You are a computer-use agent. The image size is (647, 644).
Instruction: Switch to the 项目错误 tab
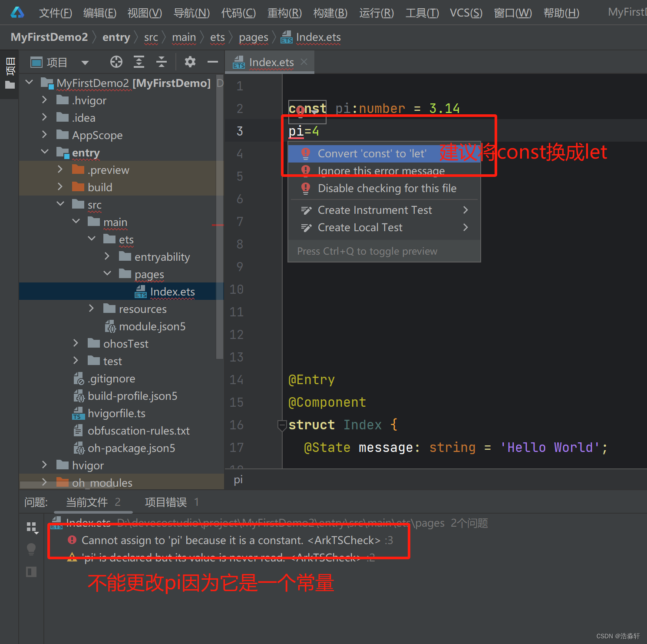172,502
